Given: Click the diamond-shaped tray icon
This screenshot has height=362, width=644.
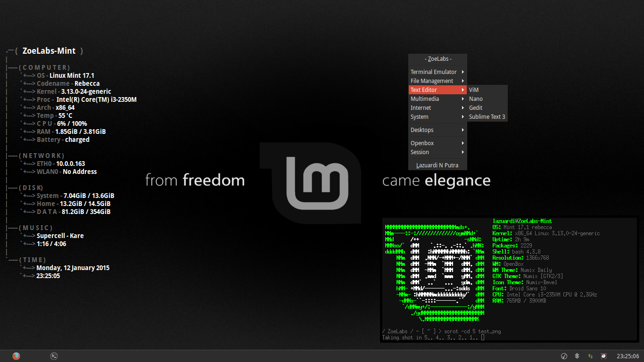Looking at the screenshot, I should [577, 356].
